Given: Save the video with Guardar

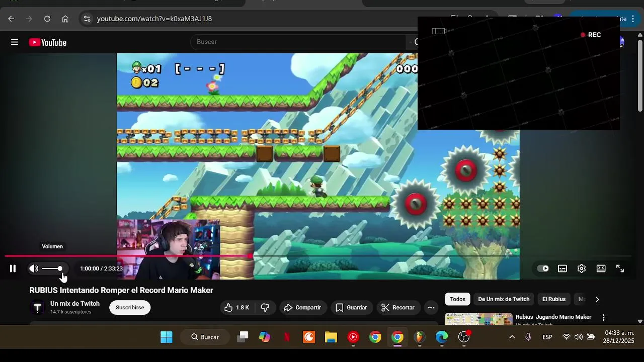Looking at the screenshot, I should pos(351,307).
